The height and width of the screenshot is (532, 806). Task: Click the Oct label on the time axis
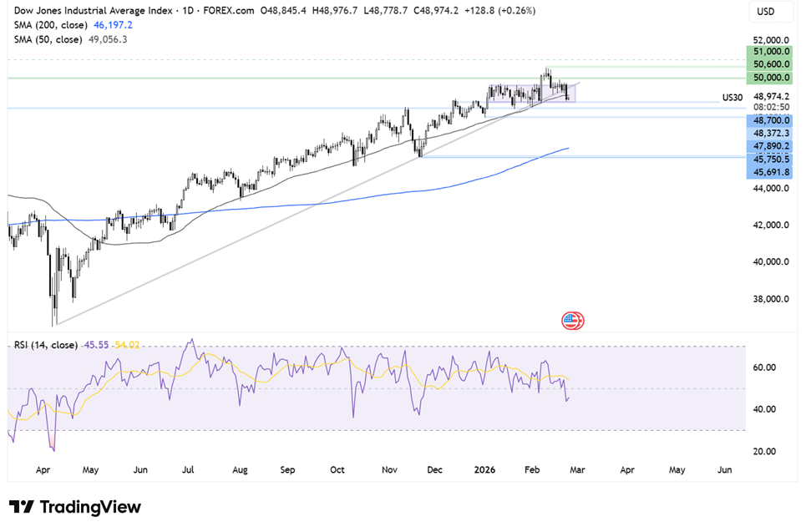[337, 470]
